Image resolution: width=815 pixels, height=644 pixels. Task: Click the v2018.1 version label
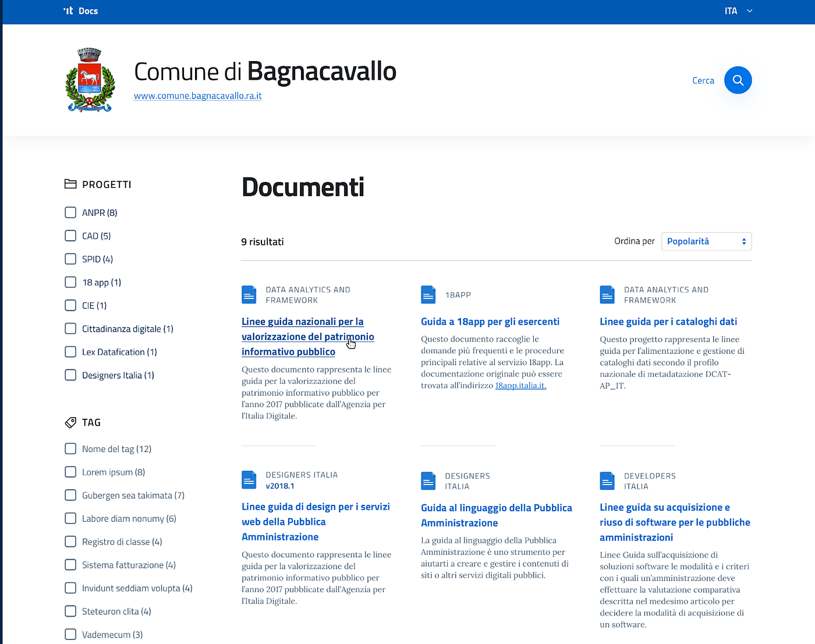[280, 486]
